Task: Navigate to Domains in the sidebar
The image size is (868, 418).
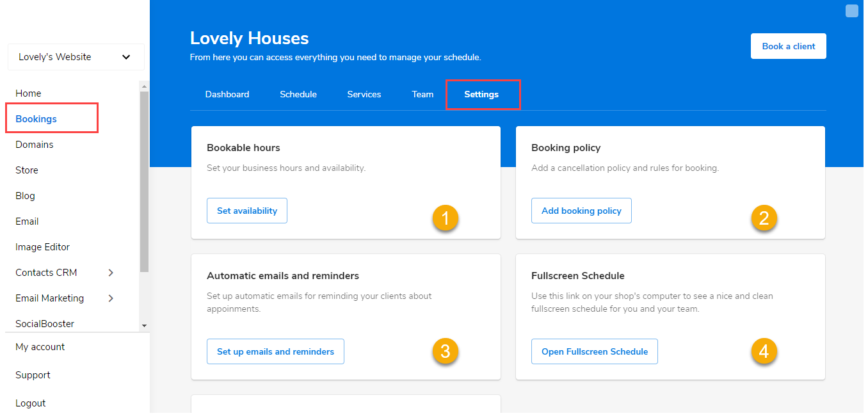Action: point(35,145)
